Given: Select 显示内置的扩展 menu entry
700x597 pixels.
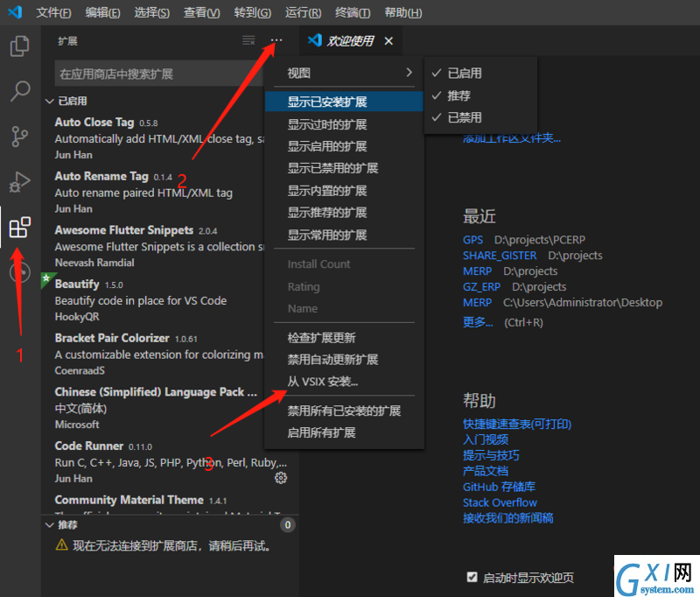Looking at the screenshot, I should (x=344, y=191).
